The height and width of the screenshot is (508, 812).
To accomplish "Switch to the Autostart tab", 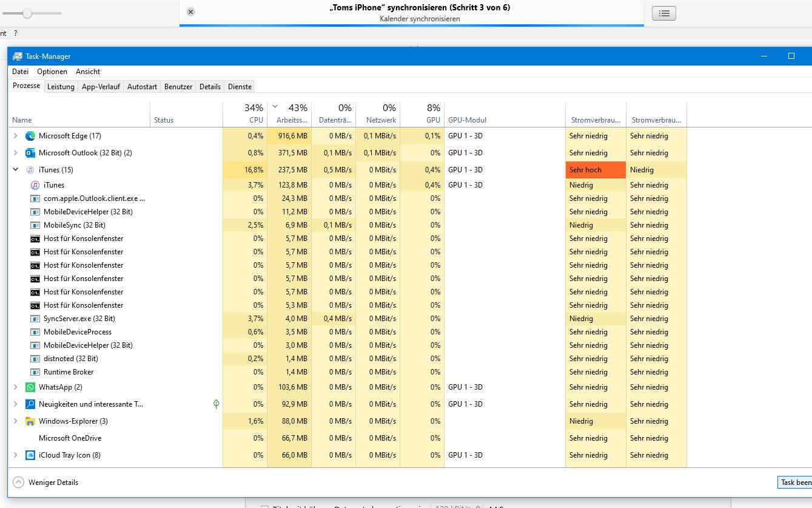I will coord(142,87).
